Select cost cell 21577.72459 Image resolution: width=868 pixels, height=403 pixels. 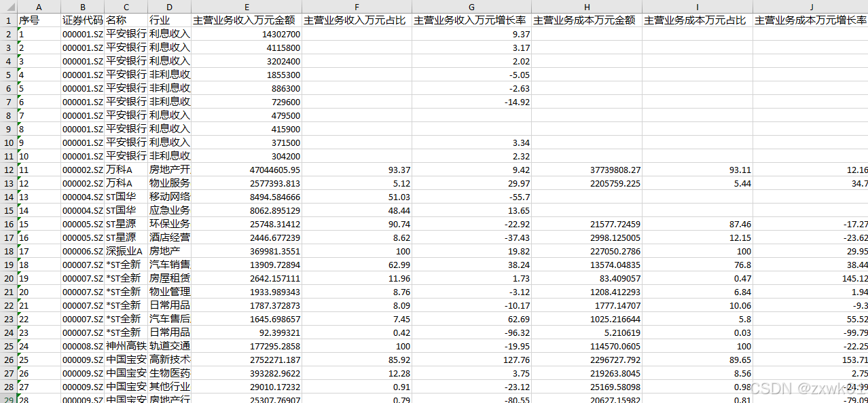pos(587,224)
